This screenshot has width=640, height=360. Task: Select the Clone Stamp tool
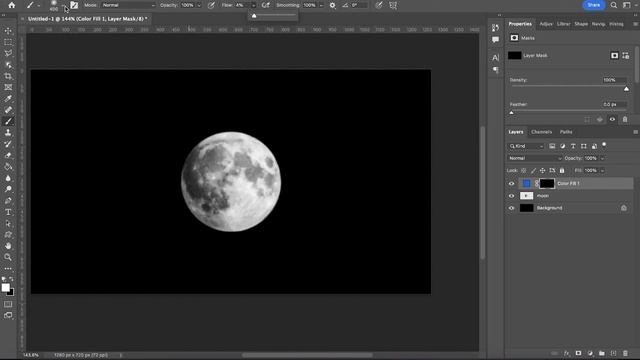pos(8,133)
